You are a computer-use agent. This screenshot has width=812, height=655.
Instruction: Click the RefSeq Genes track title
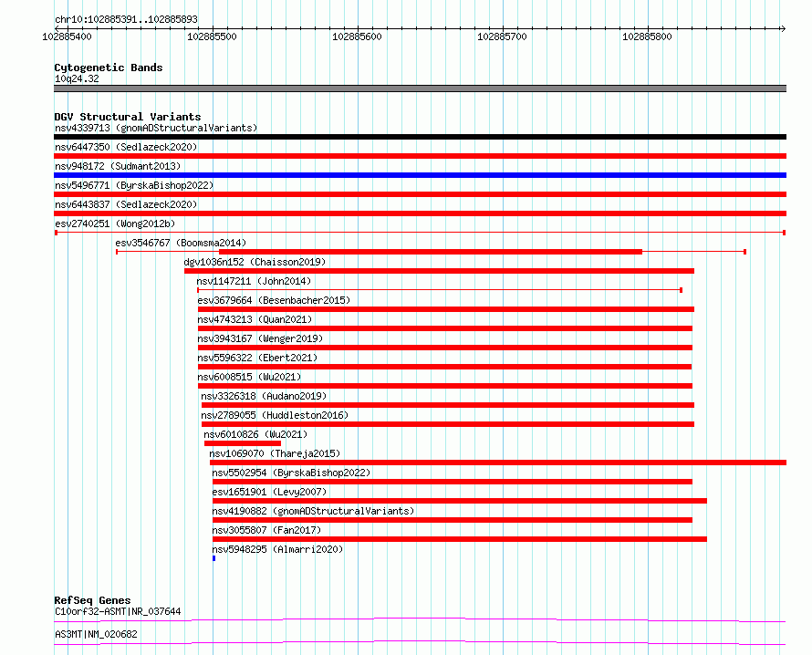pyautogui.click(x=92, y=600)
